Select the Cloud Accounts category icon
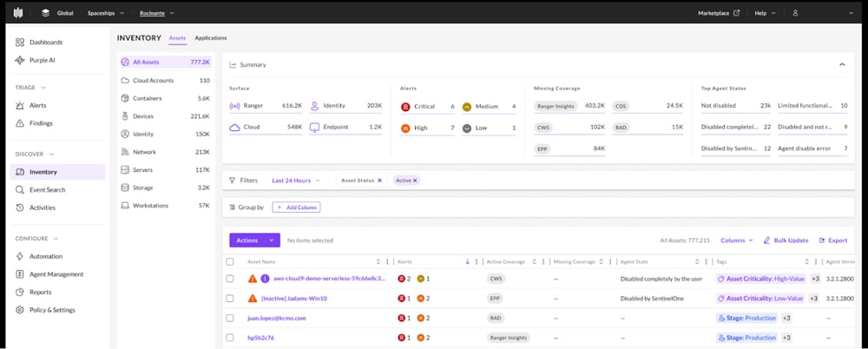This screenshot has height=349, width=868. click(126, 80)
